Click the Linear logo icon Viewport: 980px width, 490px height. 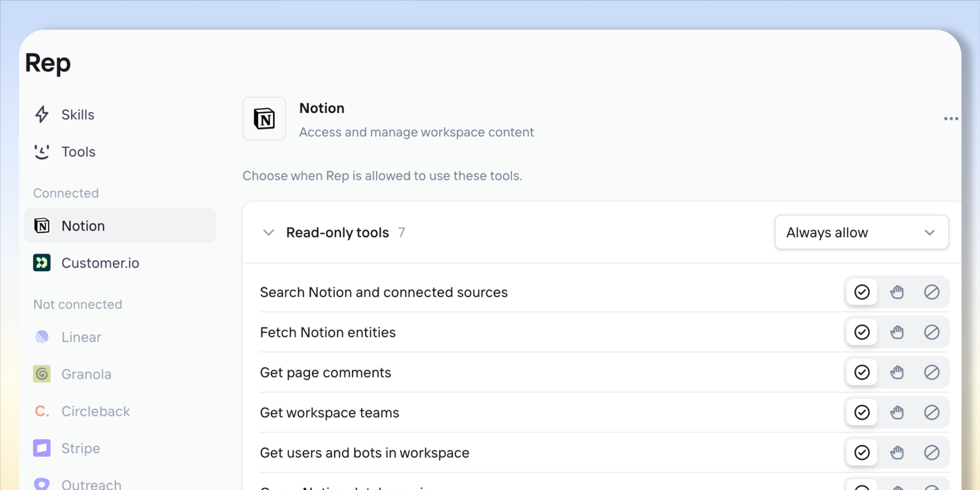pyautogui.click(x=42, y=337)
